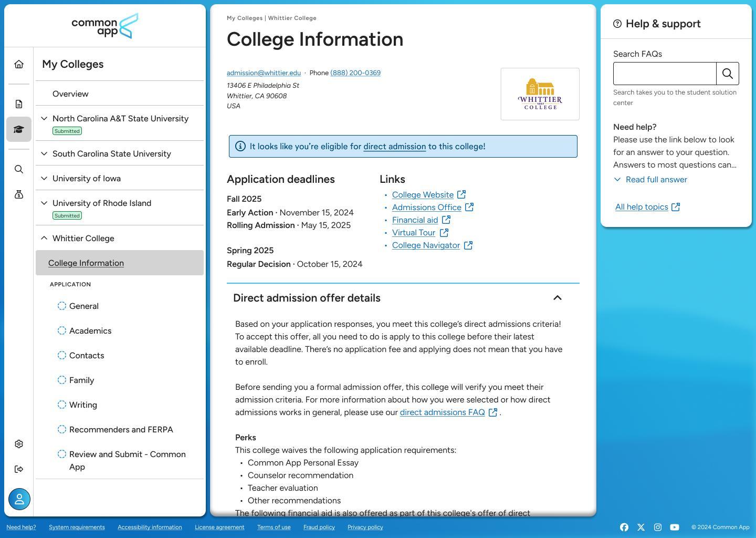Open the Contacts application section

(87, 355)
